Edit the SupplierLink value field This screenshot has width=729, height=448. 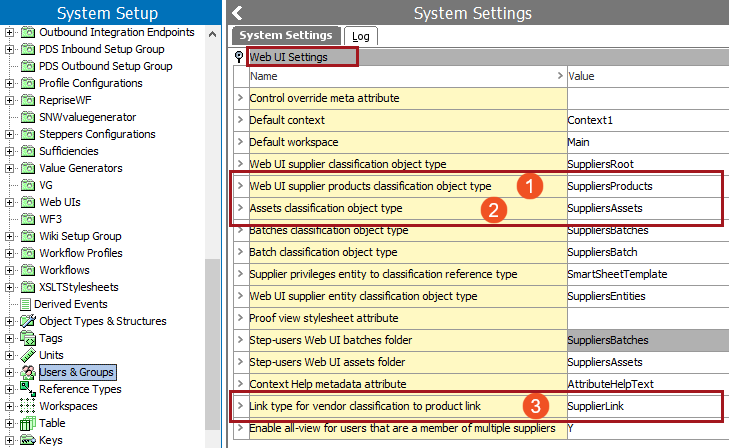[642, 406]
